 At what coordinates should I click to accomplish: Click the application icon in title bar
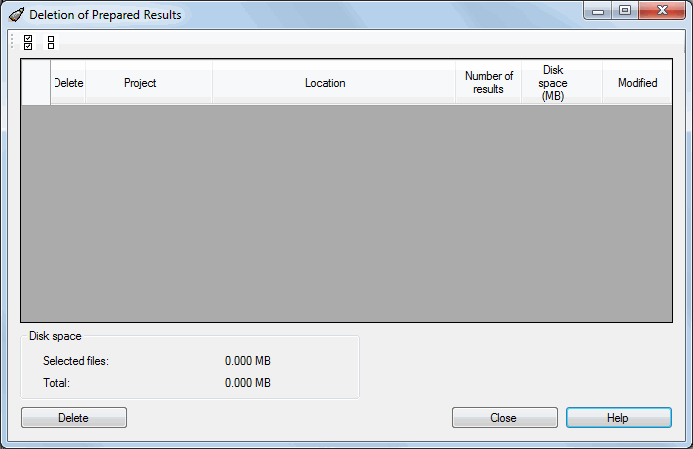[16, 15]
